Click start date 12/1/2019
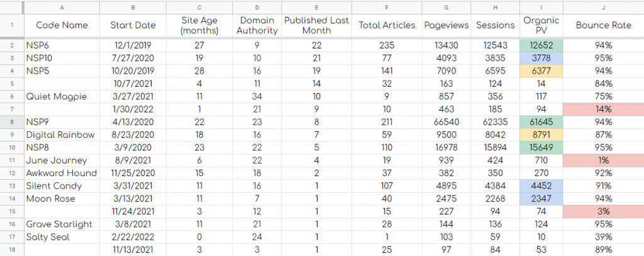The image size is (644, 256). 133,45
